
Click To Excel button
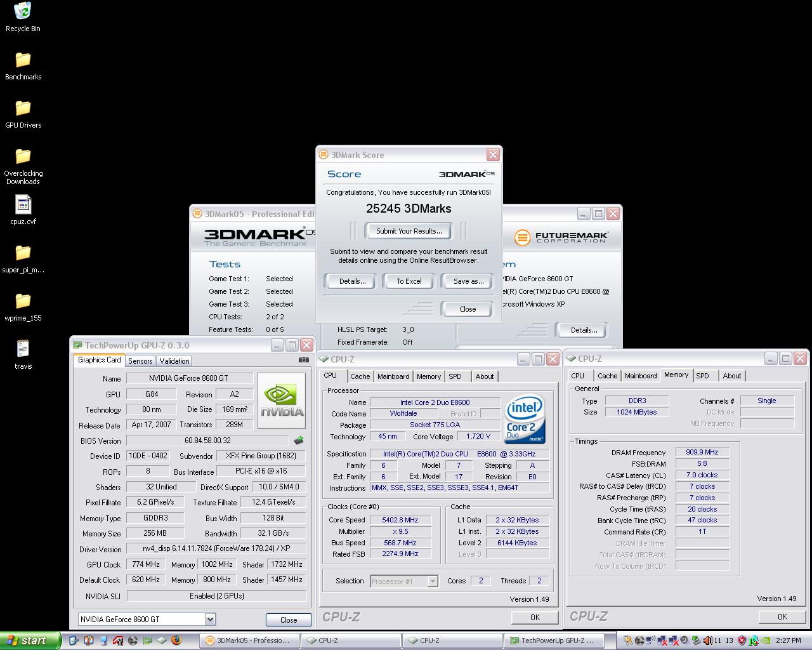409,281
